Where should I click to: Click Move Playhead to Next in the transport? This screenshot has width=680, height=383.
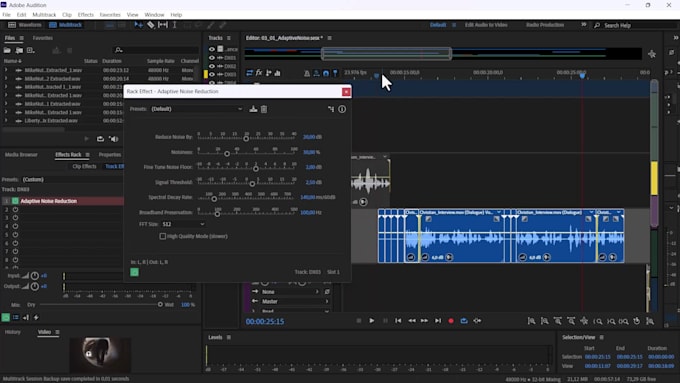coord(438,321)
